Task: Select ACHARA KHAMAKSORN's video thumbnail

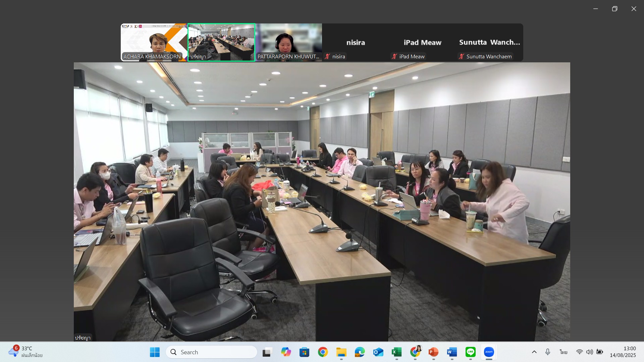Action: point(154,42)
